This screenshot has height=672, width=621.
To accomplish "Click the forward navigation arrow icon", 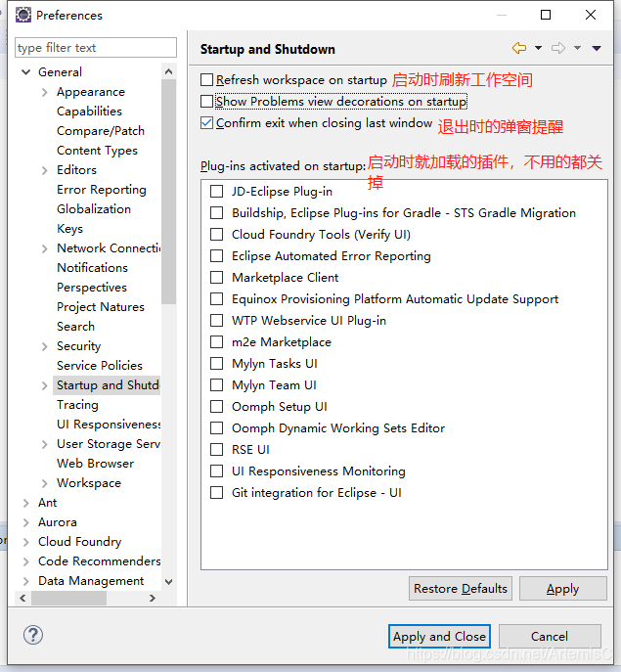I will [558, 48].
